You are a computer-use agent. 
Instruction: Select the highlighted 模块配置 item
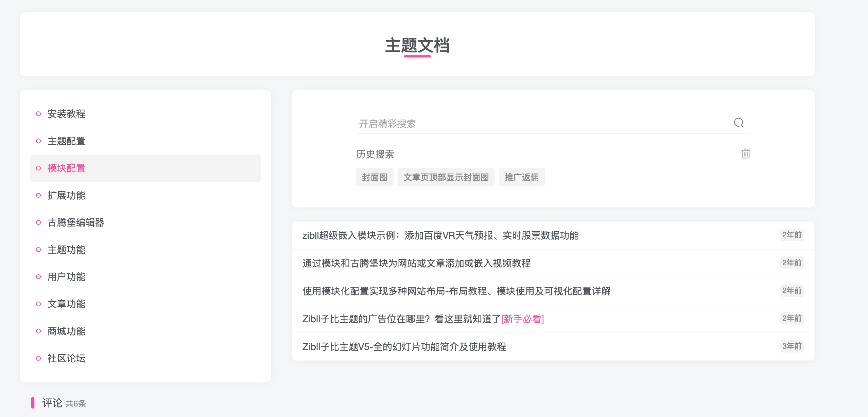[x=67, y=168]
